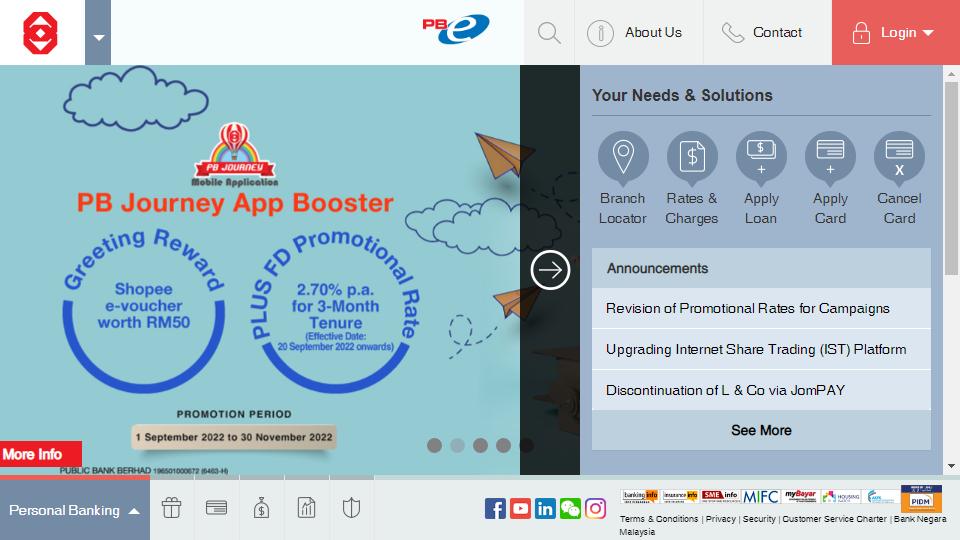Image resolution: width=960 pixels, height=540 pixels.
Task: Open the gift box promotions icon
Action: (x=171, y=508)
